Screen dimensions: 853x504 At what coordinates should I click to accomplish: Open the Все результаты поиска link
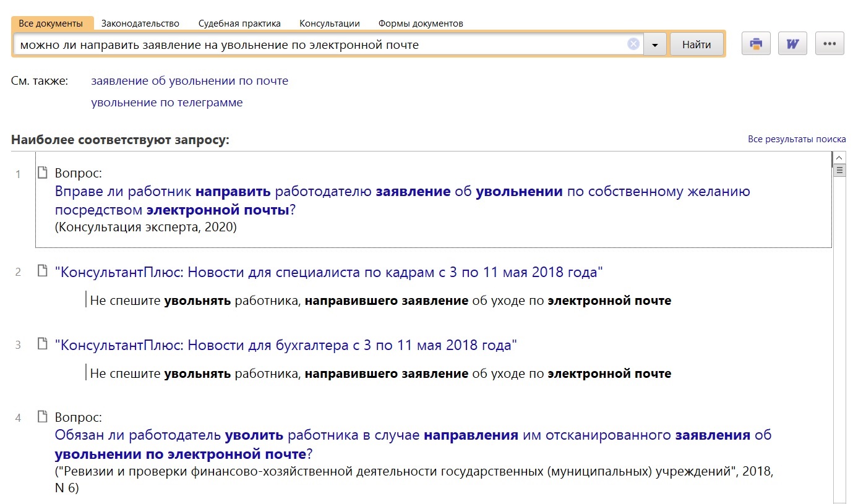pos(797,139)
